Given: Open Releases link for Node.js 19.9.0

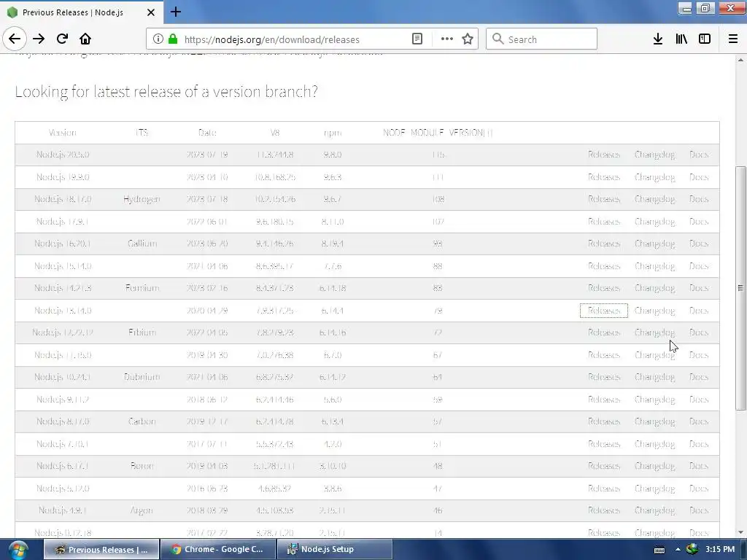Looking at the screenshot, I should [x=603, y=177].
